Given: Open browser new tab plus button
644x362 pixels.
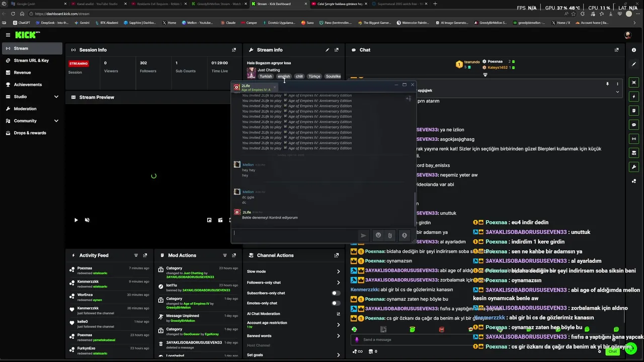Looking at the screenshot, I should tap(435, 4).
